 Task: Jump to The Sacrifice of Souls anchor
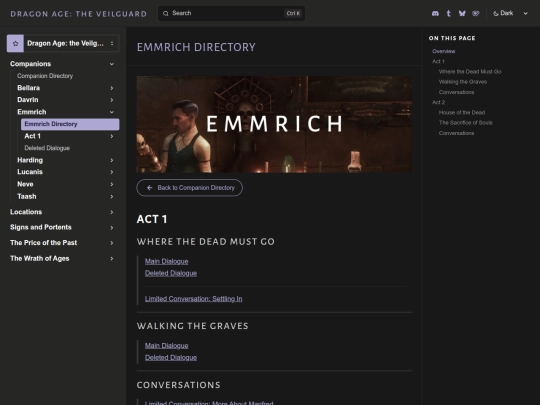coord(466,123)
